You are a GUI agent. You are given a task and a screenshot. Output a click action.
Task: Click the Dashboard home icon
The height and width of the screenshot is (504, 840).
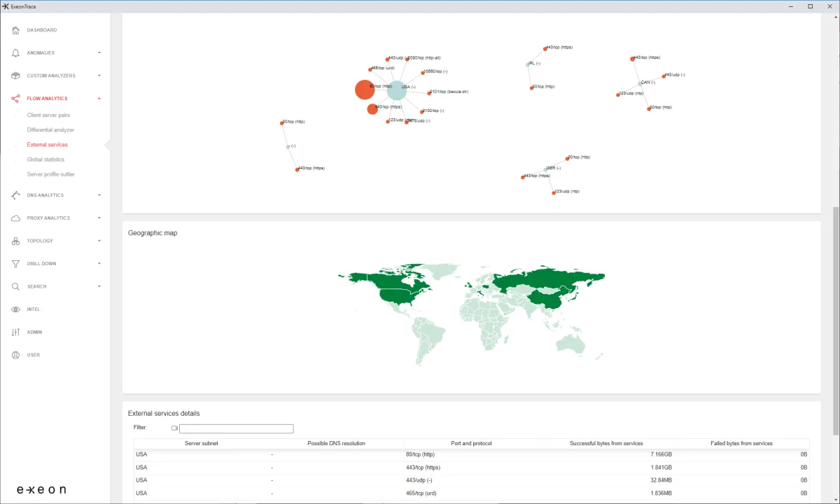(x=15, y=30)
